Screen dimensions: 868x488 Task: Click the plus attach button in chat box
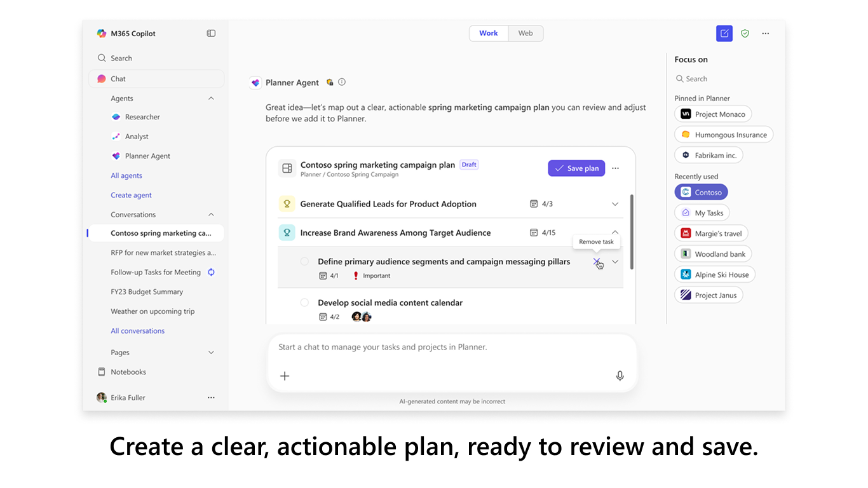pyautogui.click(x=285, y=376)
